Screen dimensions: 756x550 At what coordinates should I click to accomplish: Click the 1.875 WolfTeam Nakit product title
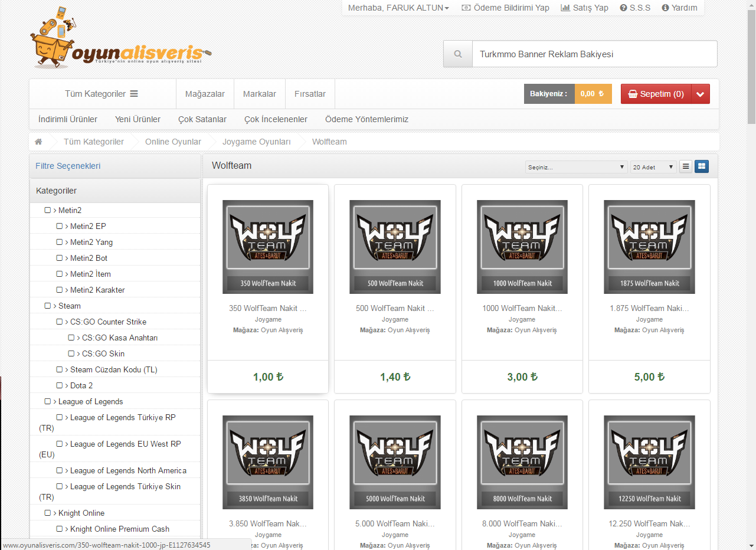pyautogui.click(x=649, y=308)
